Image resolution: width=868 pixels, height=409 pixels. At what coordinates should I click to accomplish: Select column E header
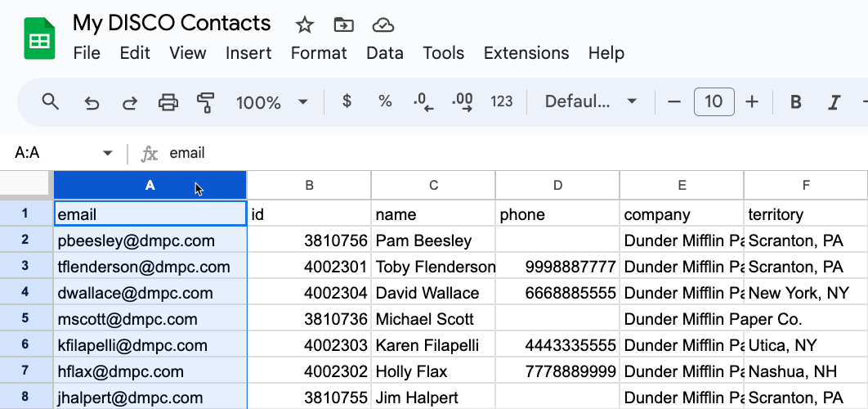[682, 186]
